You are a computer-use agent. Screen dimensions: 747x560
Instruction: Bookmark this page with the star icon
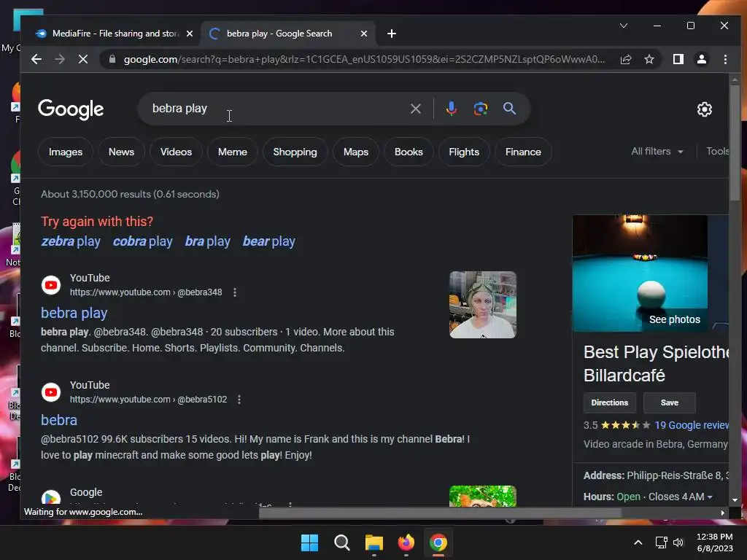click(649, 59)
